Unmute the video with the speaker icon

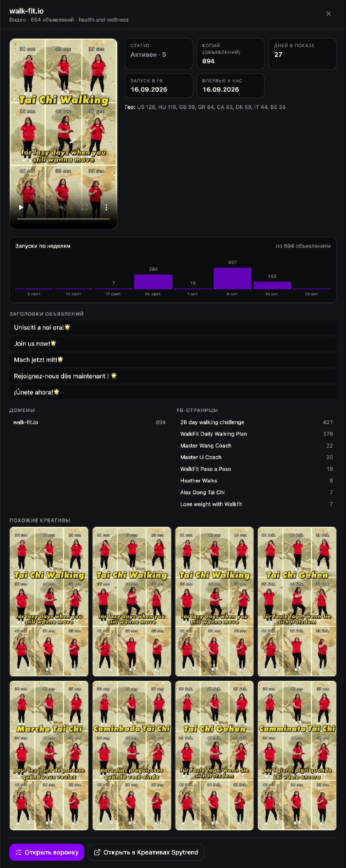[63, 208]
